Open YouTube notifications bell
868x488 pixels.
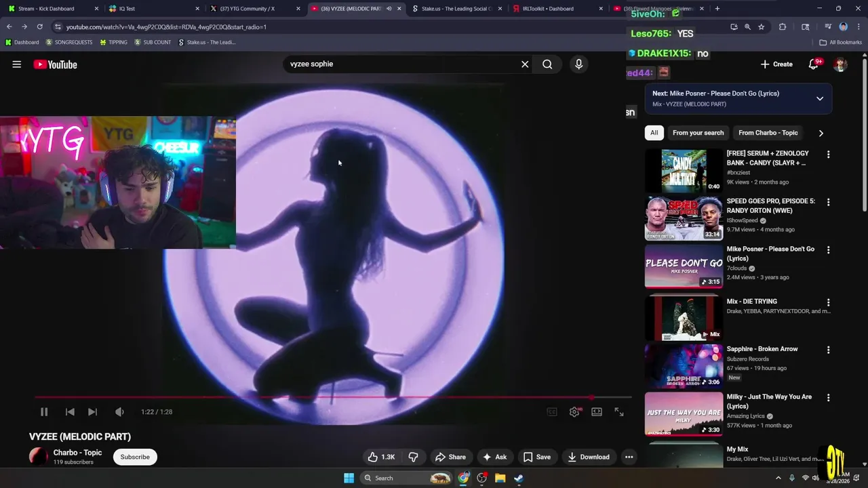[814, 64]
